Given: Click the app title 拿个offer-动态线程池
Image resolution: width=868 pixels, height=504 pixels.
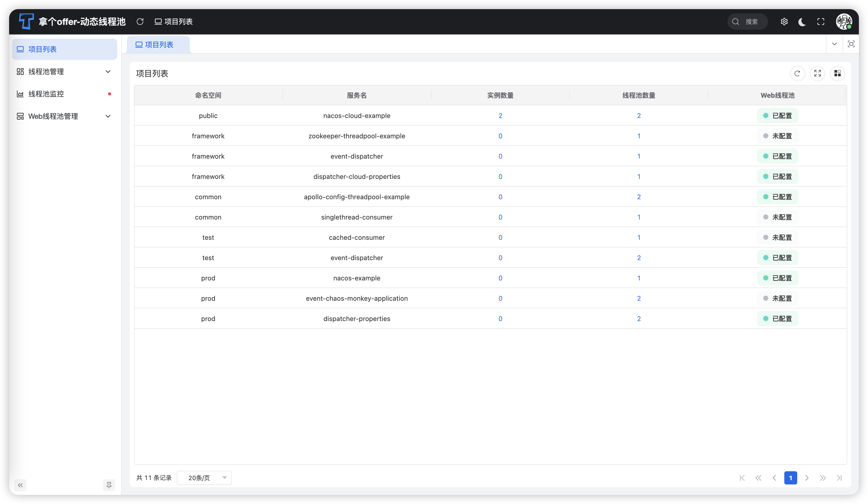Looking at the screenshot, I should coord(82,22).
